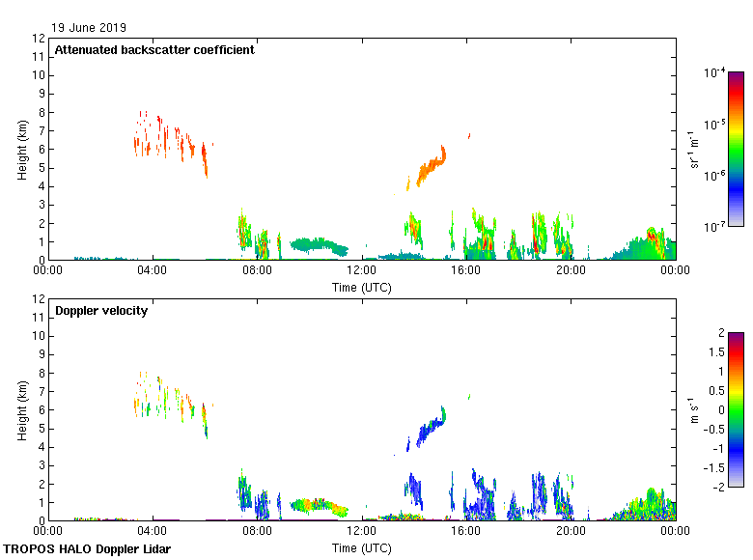This screenshot has width=753, height=560.
Task: Click the 10⁻⁷ label on the backscatter colorbar
Action: [x=714, y=227]
